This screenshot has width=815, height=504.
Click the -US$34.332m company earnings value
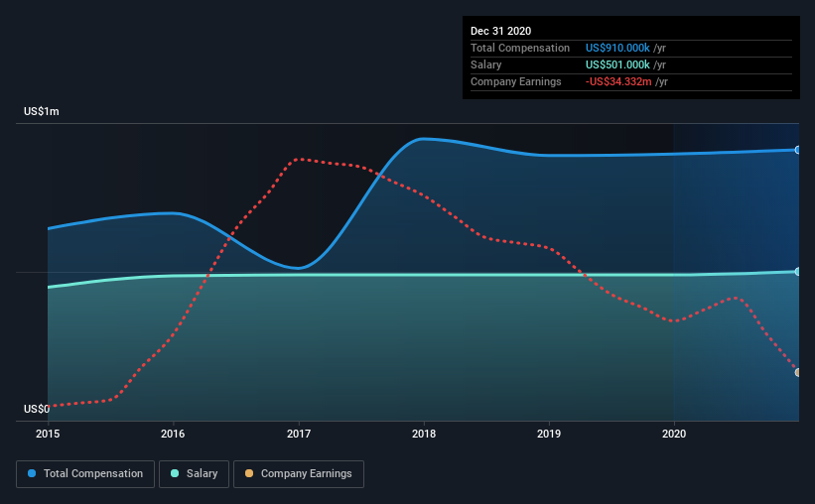click(618, 81)
